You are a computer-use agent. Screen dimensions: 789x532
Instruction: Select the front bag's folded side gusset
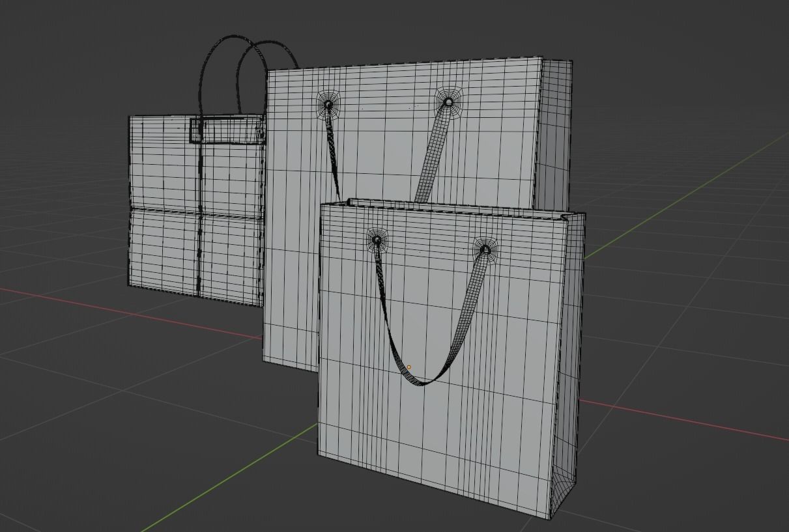(x=569, y=365)
